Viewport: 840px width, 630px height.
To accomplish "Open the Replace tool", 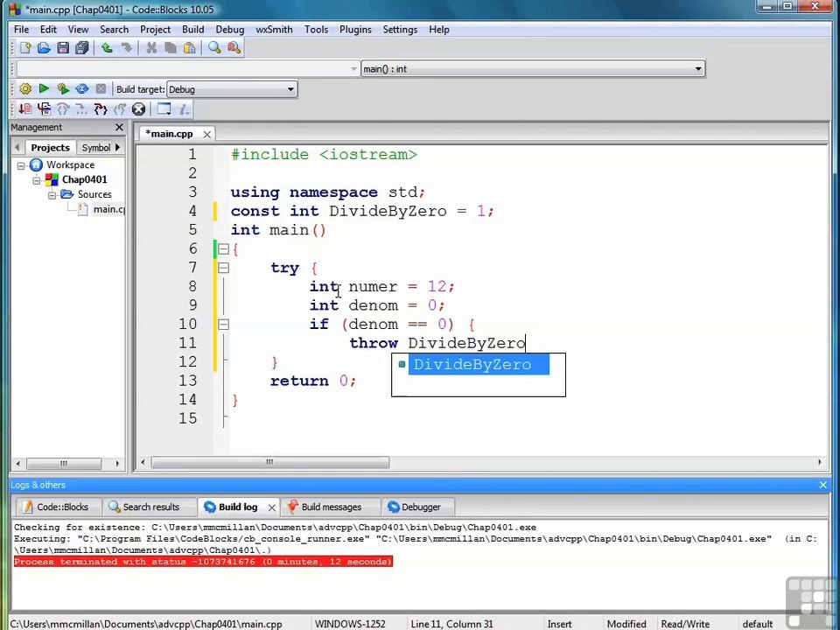I will (234, 47).
